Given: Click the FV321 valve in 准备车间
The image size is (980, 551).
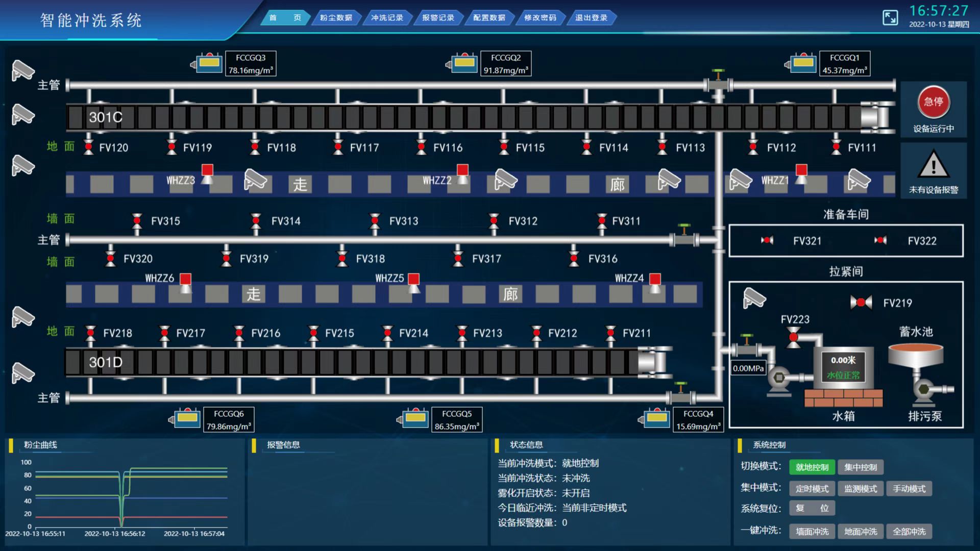Looking at the screenshot, I should [x=767, y=240].
